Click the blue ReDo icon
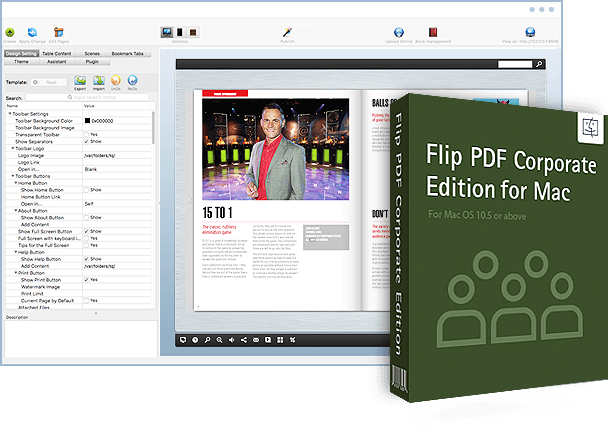 point(132,80)
